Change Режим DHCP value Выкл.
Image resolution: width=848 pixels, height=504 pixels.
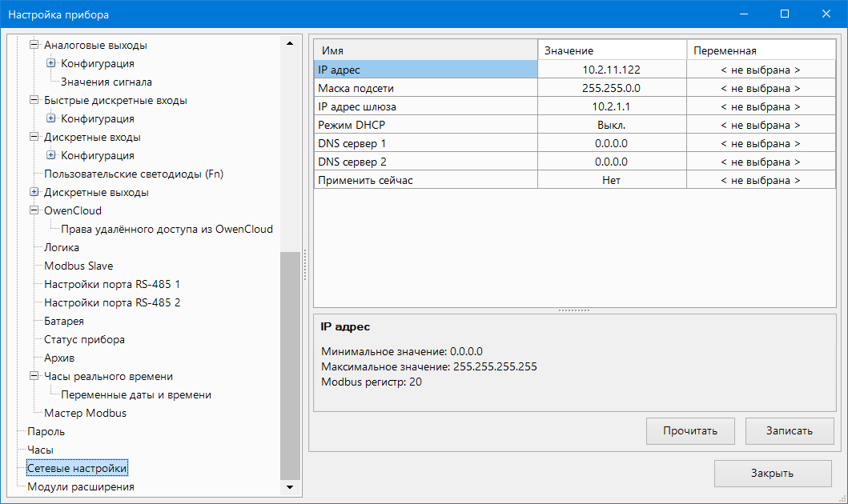pyautogui.click(x=611, y=125)
